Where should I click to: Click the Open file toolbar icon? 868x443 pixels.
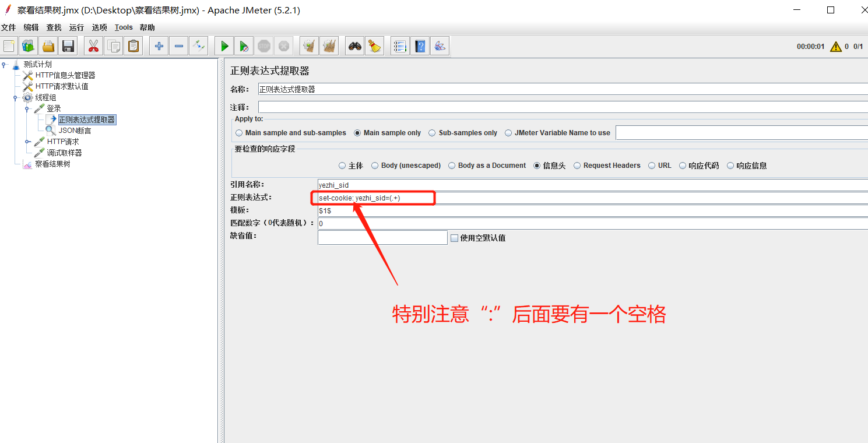pos(48,46)
